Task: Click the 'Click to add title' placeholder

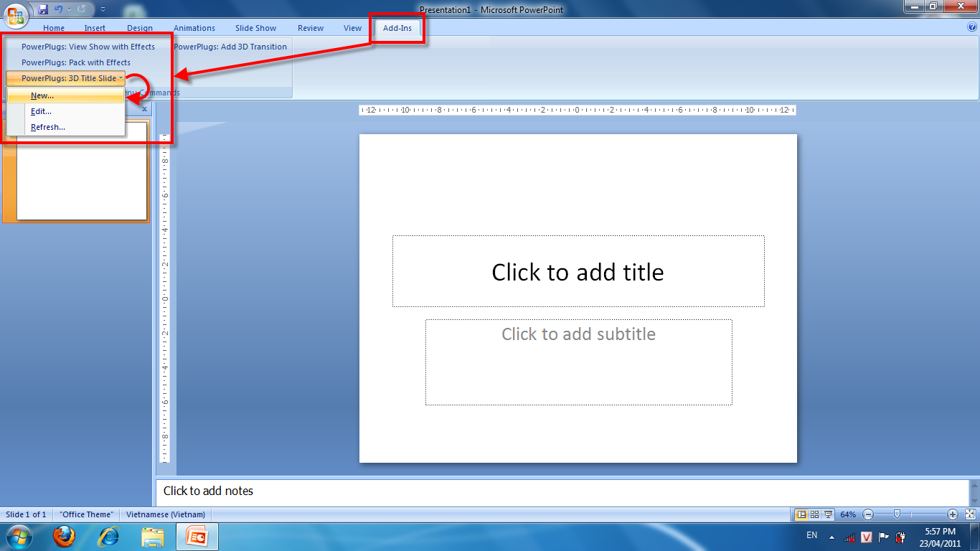Action: click(x=578, y=271)
